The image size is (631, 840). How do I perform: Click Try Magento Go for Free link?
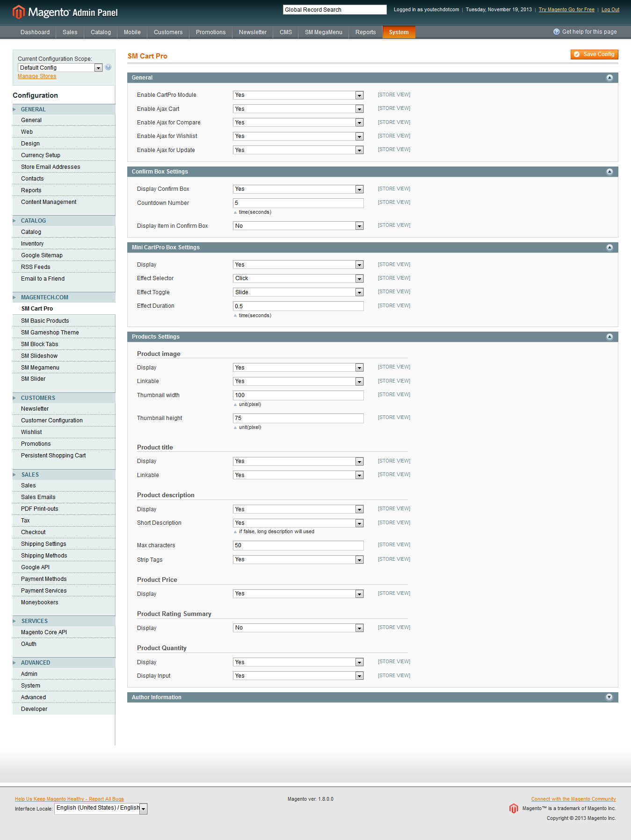(x=566, y=9)
